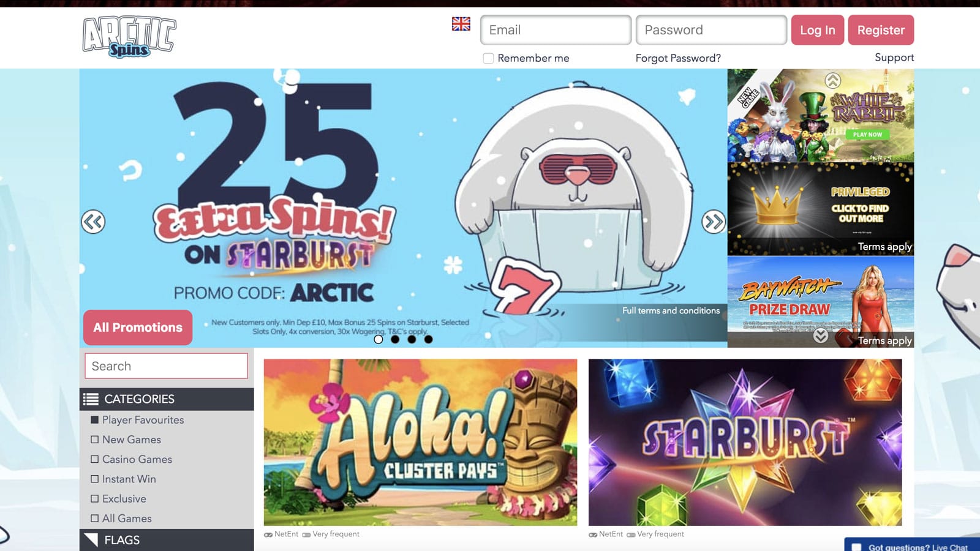This screenshot has width=980, height=551.
Task: Open the Privileged click to find out more banner
Action: pyautogui.click(x=821, y=209)
